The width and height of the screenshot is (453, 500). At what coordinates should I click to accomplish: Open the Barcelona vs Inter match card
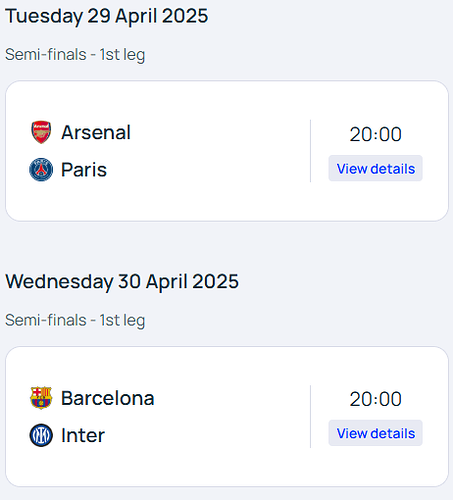227,416
